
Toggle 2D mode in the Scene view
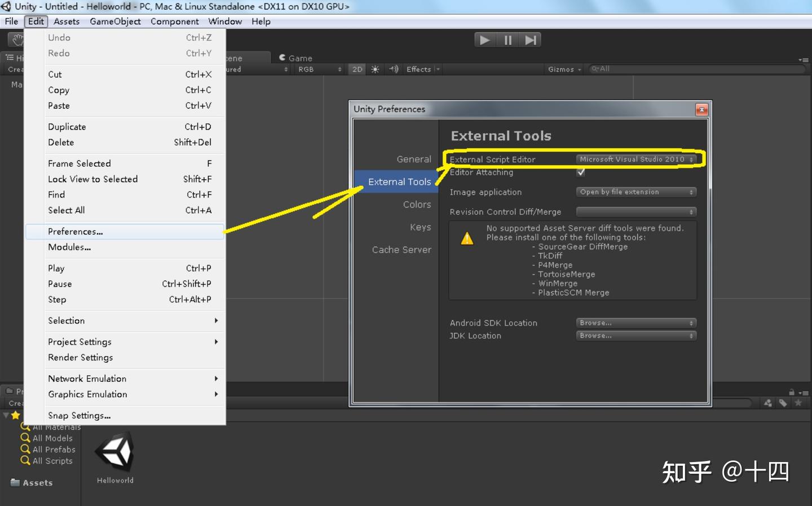[x=357, y=69]
